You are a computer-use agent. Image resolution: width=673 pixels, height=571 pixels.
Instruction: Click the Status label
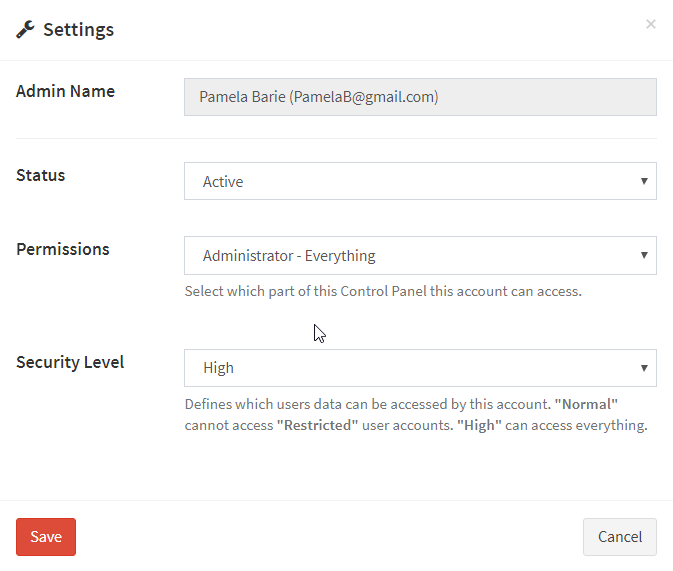[40, 175]
